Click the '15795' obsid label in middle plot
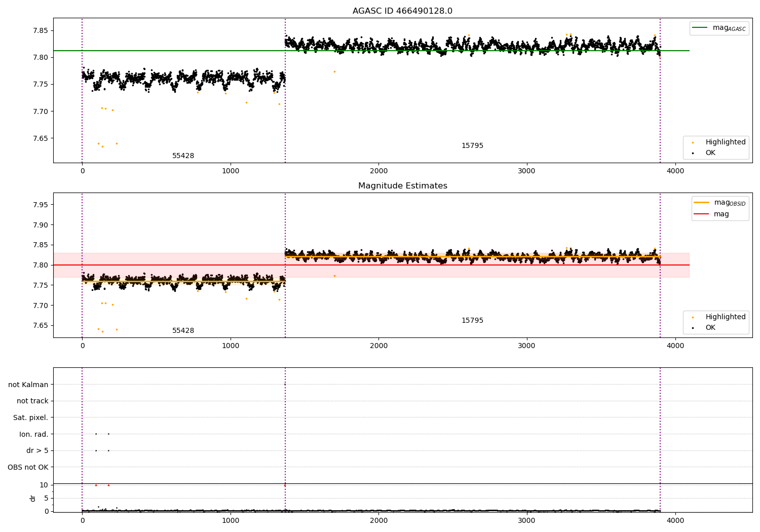 472,321
